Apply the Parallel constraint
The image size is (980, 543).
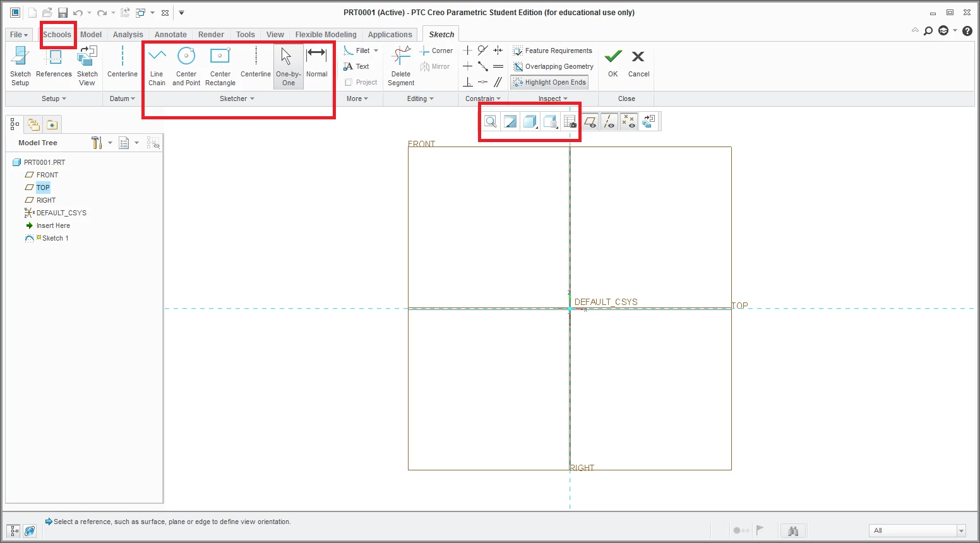(498, 82)
